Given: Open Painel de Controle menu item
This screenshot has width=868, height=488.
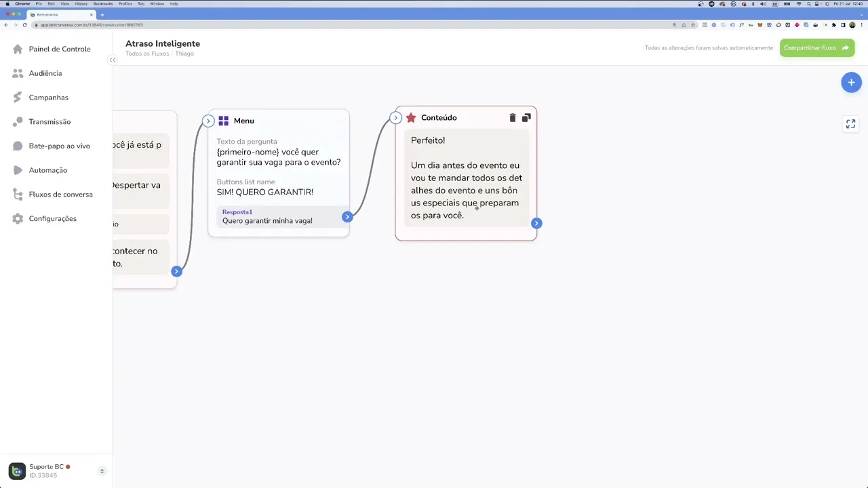Looking at the screenshot, I should (x=60, y=49).
